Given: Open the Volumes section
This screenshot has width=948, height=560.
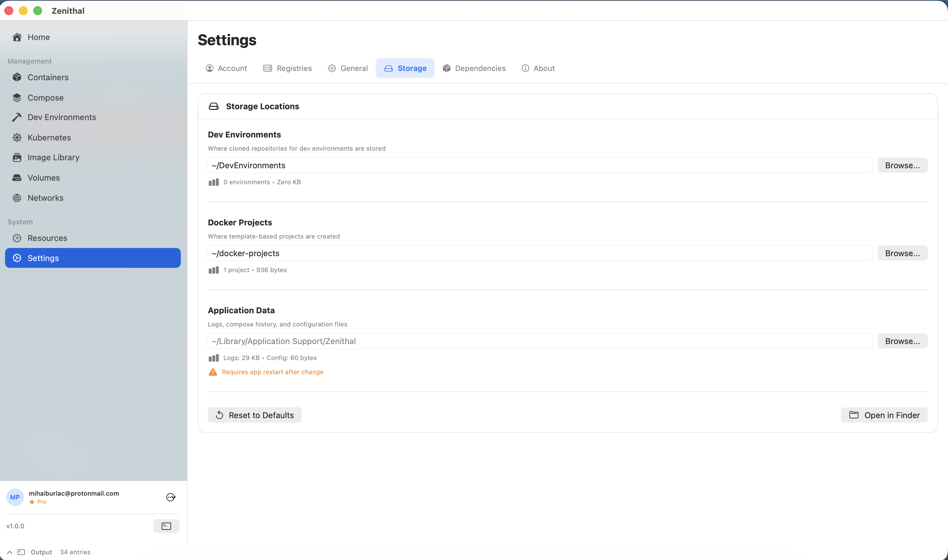Looking at the screenshot, I should pyautogui.click(x=43, y=177).
